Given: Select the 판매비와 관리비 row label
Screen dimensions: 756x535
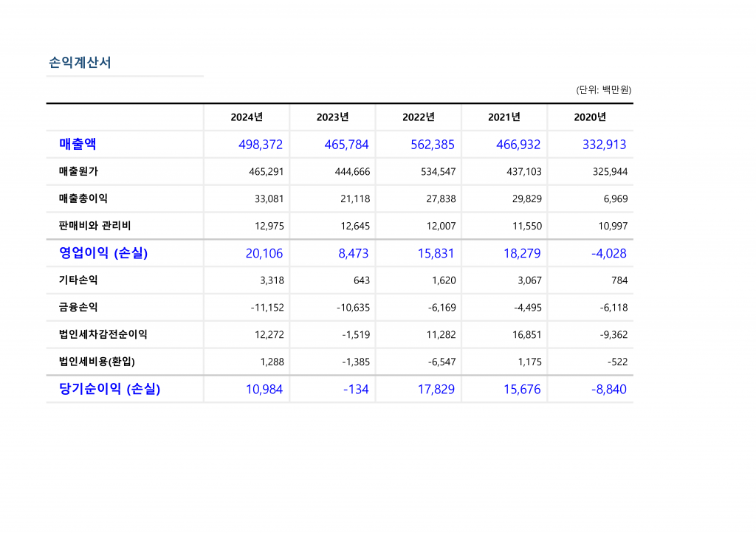Looking at the screenshot, I should tap(94, 226).
